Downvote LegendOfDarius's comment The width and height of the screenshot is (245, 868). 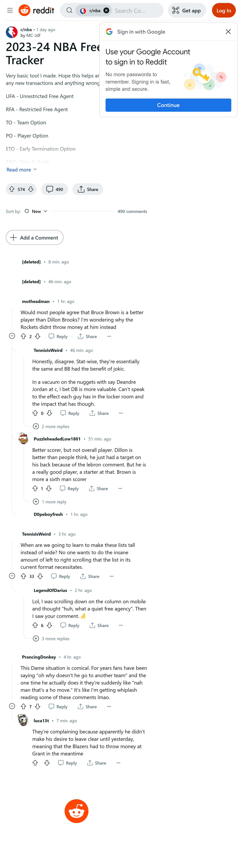(49, 625)
